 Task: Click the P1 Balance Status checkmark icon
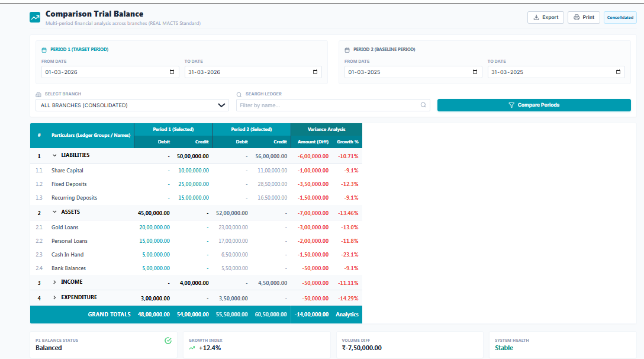click(x=168, y=341)
